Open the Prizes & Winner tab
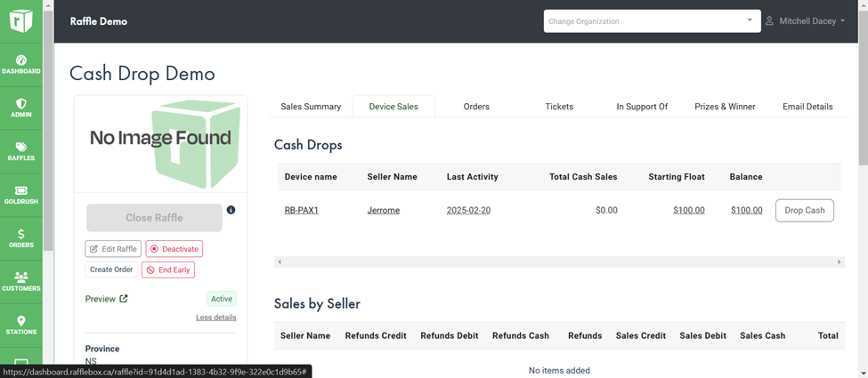868x378 pixels. coord(725,106)
